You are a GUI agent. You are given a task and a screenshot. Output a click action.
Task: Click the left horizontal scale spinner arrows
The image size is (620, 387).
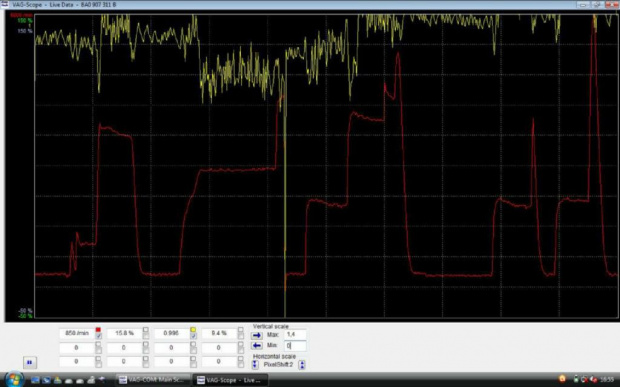click(x=255, y=364)
